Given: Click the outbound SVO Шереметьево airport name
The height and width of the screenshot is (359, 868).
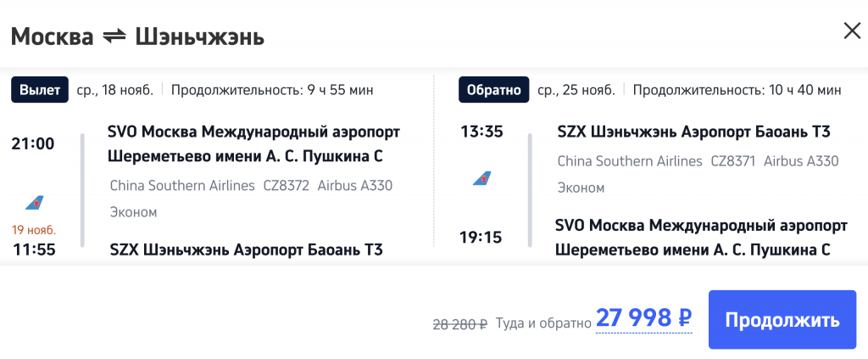Looking at the screenshot, I should [253, 144].
